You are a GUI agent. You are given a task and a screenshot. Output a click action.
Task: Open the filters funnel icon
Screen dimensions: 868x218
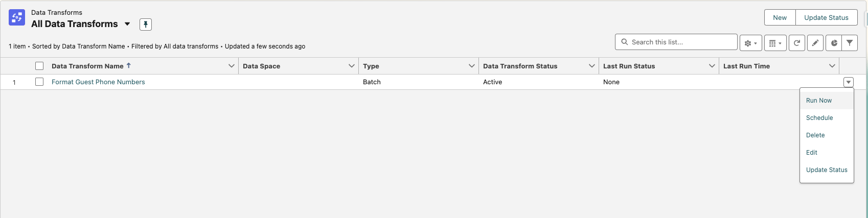point(849,43)
